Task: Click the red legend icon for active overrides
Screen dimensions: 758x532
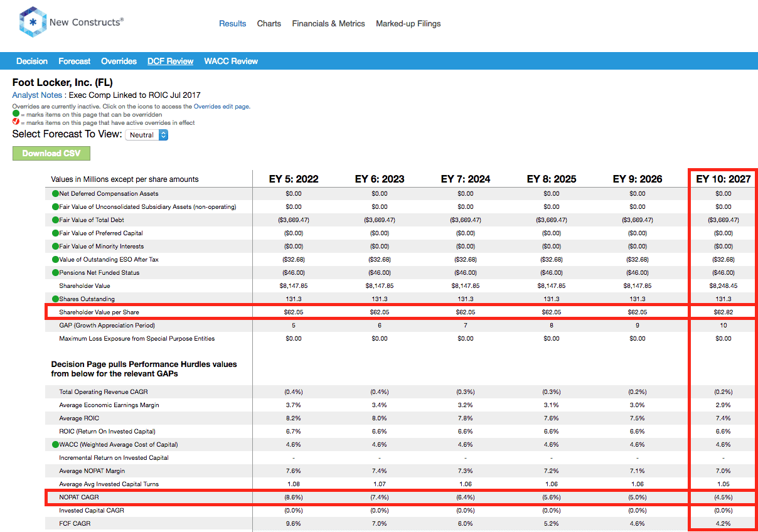Action: [x=16, y=122]
